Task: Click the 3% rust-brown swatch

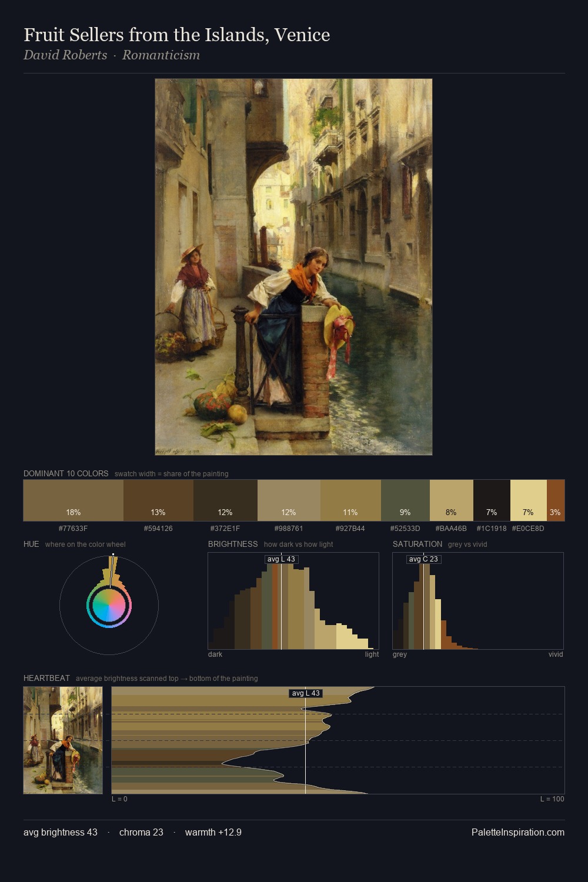Action: click(x=556, y=500)
